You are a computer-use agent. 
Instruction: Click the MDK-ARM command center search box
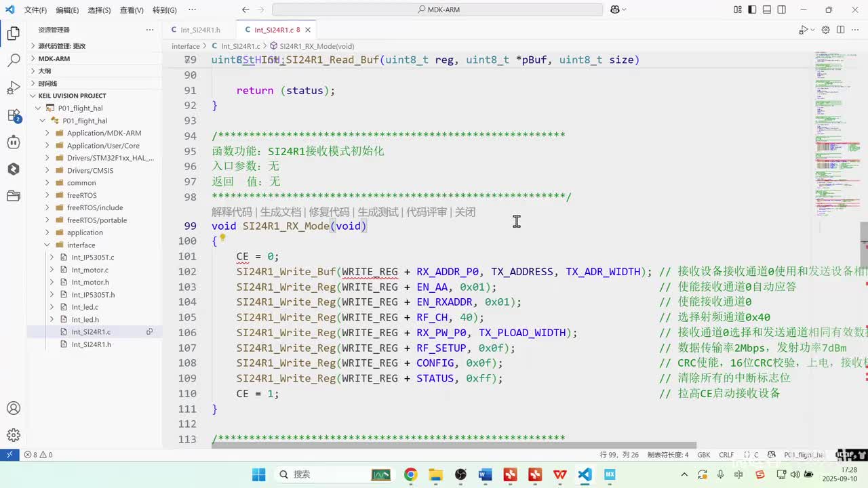tap(437, 9)
